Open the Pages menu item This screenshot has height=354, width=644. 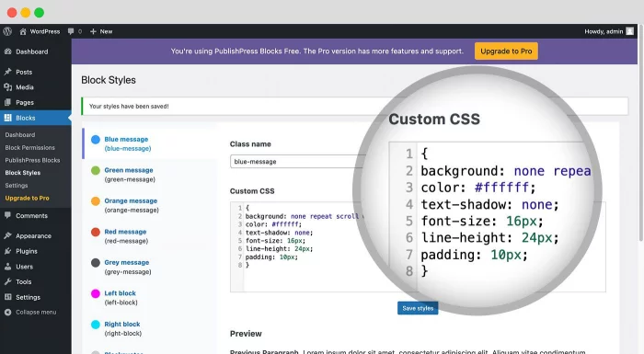pyautogui.click(x=25, y=103)
